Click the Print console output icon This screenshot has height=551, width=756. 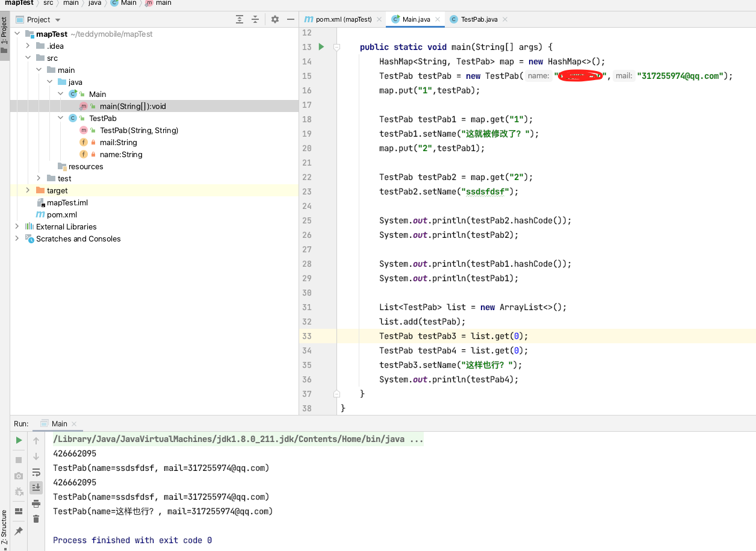click(36, 503)
